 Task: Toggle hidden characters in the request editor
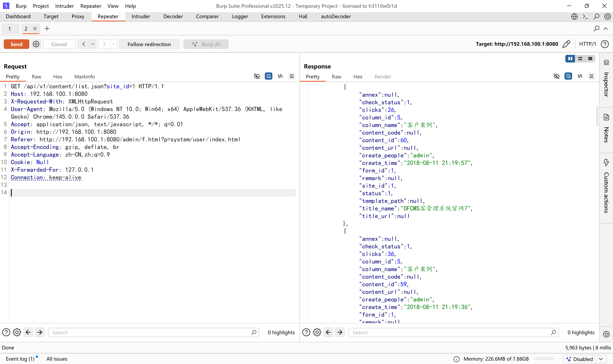(257, 76)
